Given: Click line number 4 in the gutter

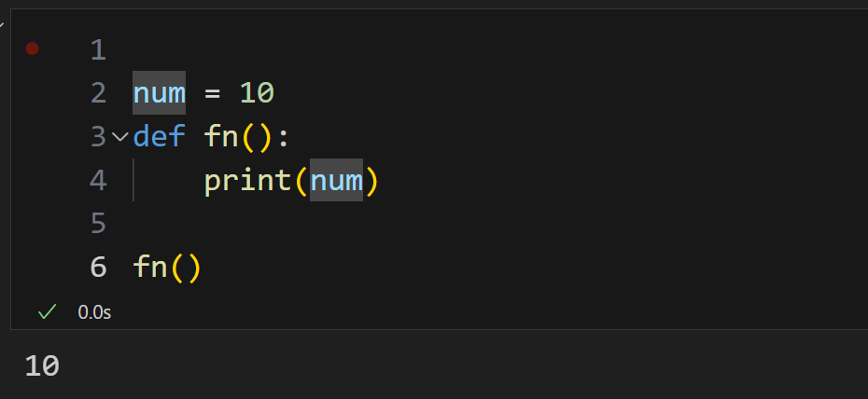Looking at the screenshot, I should (x=98, y=180).
